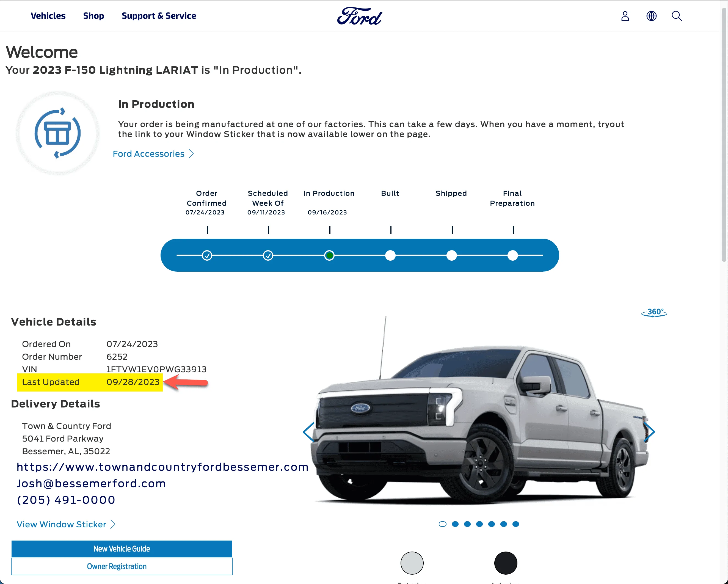Open the townandcountryfordbessemer.com website link
The width and height of the screenshot is (728, 584).
pos(162,467)
